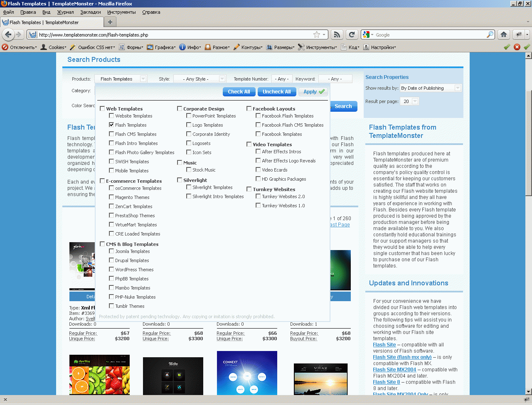Click the Uncheck All button
Image resolution: width=532 pixels, height=405 pixels.
(277, 92)
